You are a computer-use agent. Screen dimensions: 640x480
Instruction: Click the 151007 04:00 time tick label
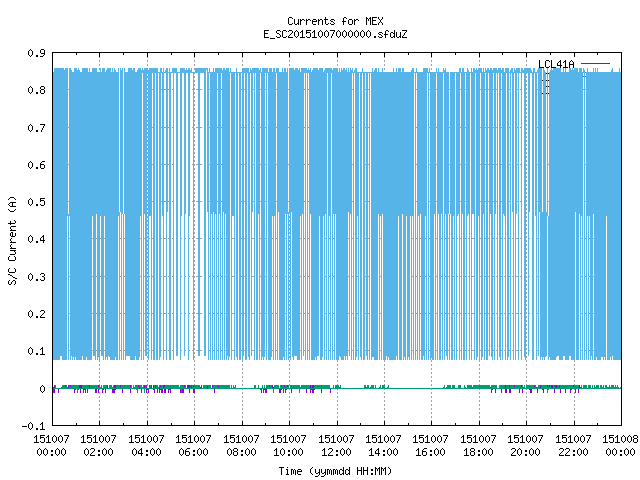coord(146,446)
